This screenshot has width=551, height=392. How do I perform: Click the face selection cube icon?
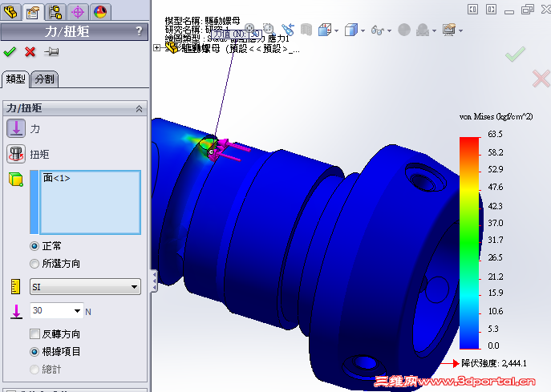coord(16,179)
